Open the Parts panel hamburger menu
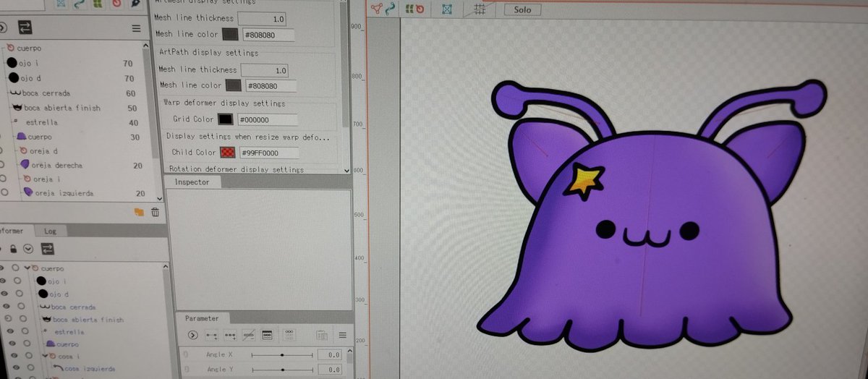The image size is (868, 379). point(136,28)
